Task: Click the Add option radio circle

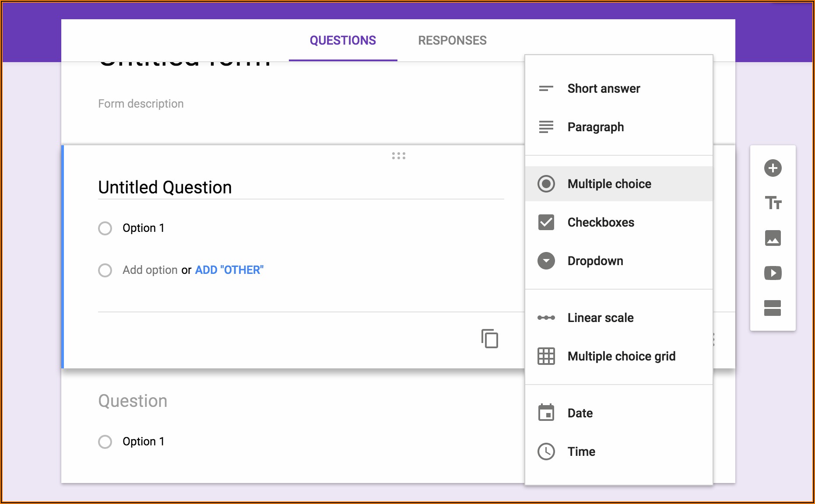Action: pos(105,270)
